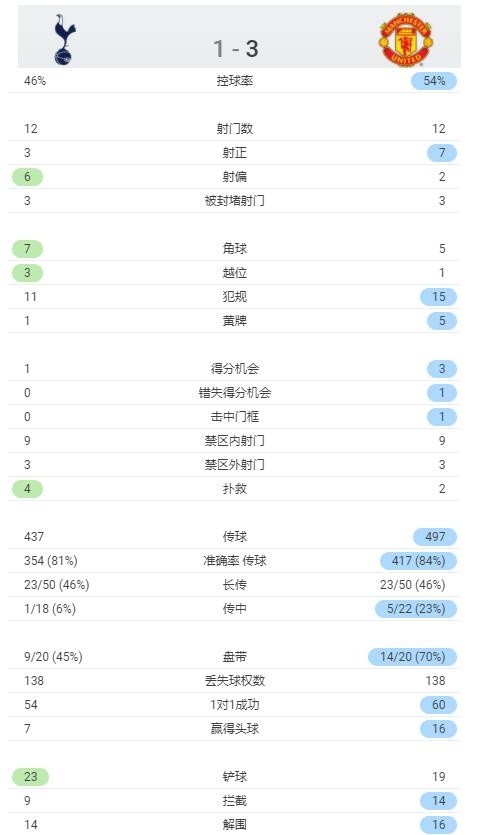This screenshot has width=477, height=835.
Task: Select the 14/20 (70%) dribbles badge
Action: (412, 657)
